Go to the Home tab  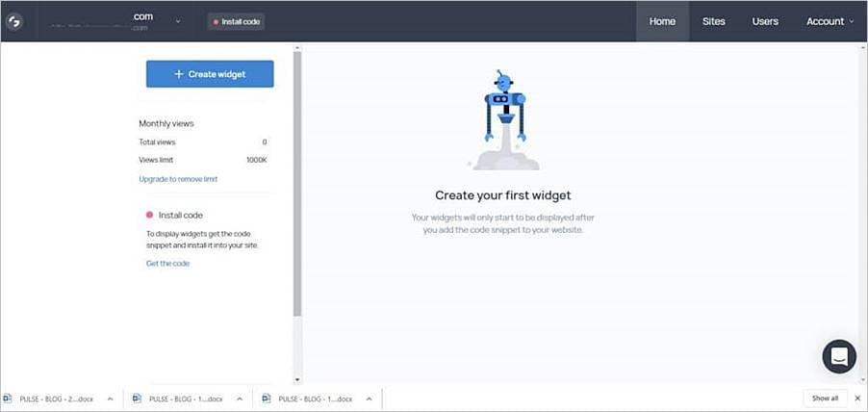[662, 21]
